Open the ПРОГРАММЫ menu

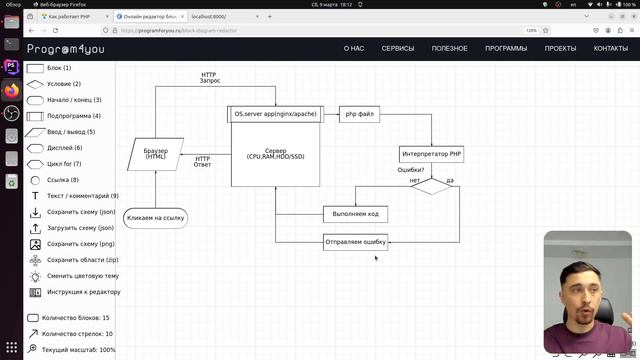[x=506, y=49]
